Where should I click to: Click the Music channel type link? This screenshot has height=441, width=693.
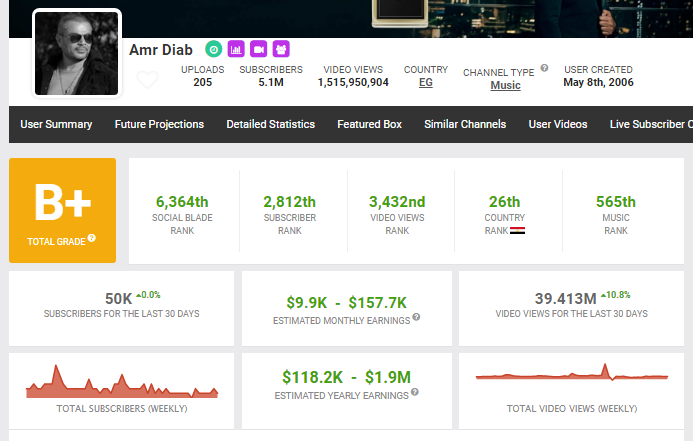click(x=505, y=86)
